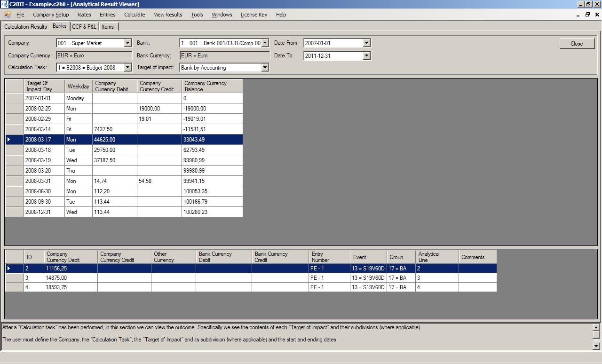Screen dimensions: 602x364
Task: Click the Analytical Line column header
Action: 437,257
